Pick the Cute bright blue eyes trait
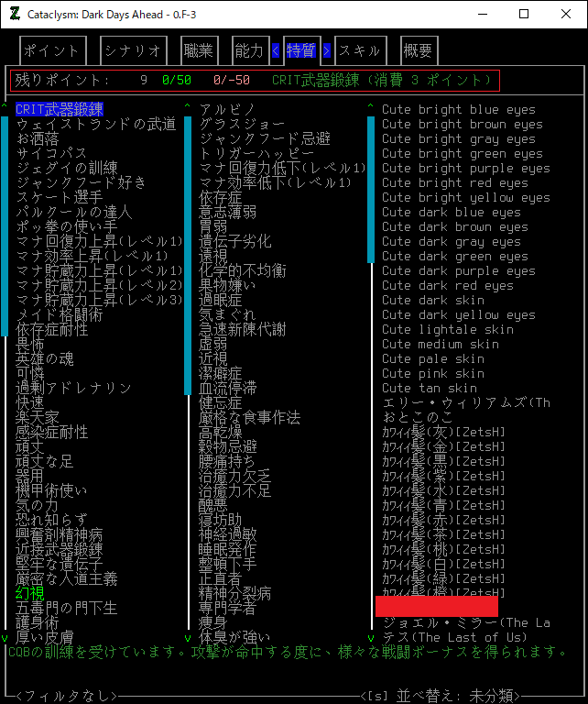 pos(459,110)
